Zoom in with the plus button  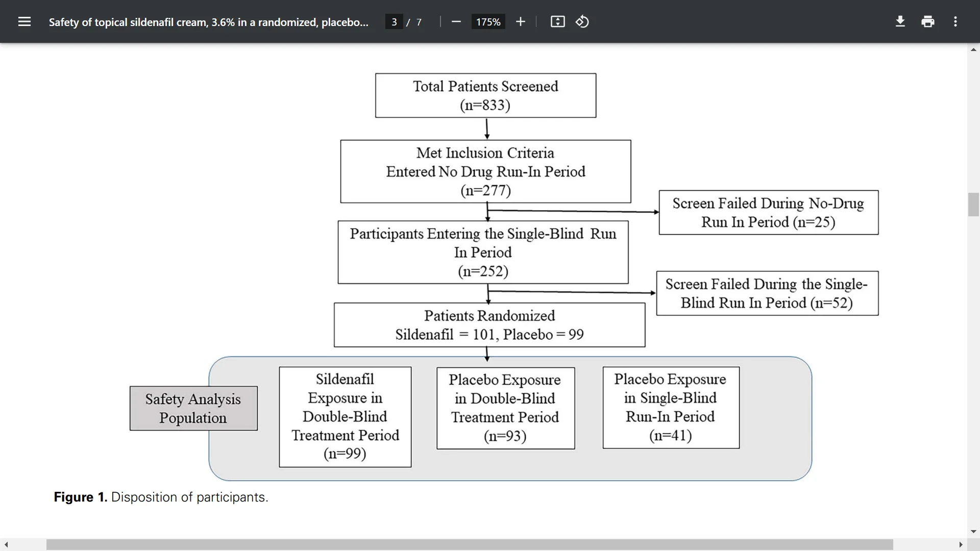pyautogui.click(x=520, y=21)
